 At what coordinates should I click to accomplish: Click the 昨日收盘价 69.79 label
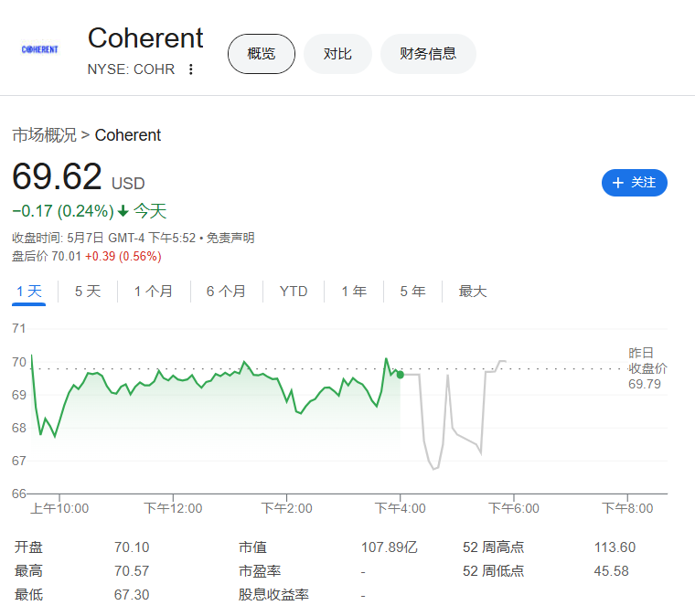click(647, 368)
